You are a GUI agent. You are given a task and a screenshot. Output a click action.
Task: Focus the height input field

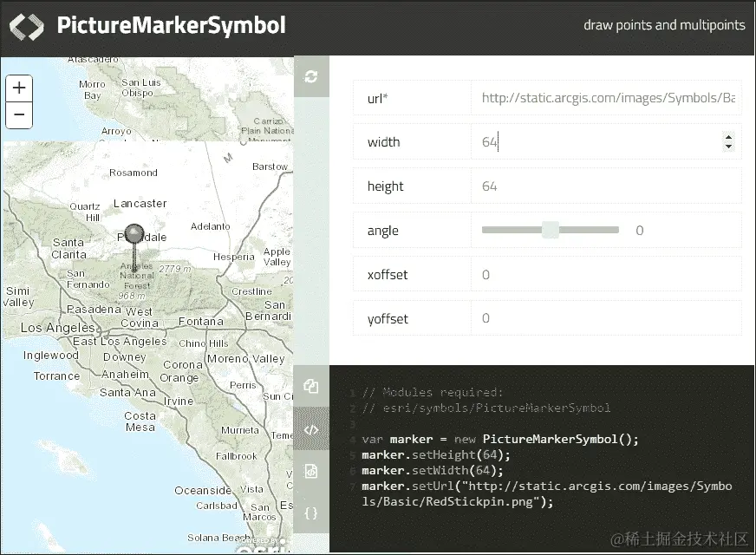coord(606,186)
